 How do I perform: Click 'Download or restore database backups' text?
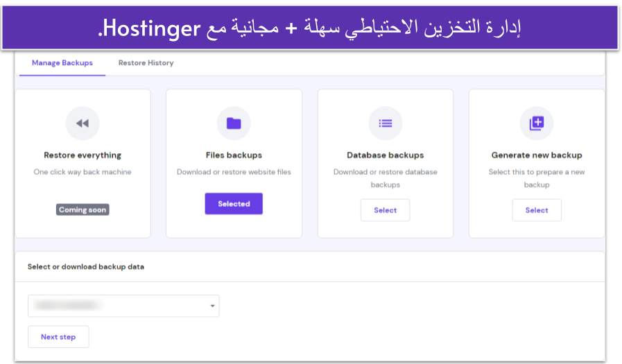click(x=385, y=178)
